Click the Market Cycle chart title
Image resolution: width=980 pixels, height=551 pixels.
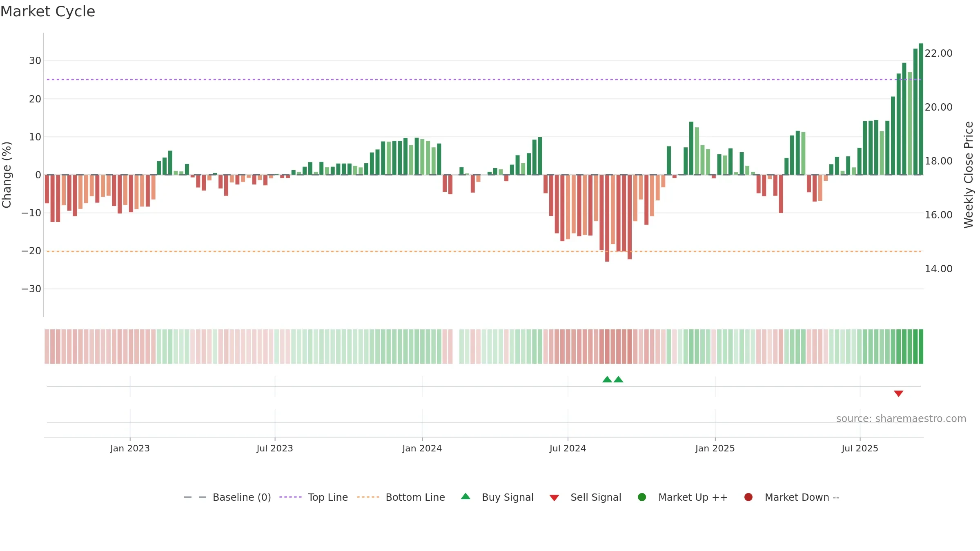[x=48, y=11]
